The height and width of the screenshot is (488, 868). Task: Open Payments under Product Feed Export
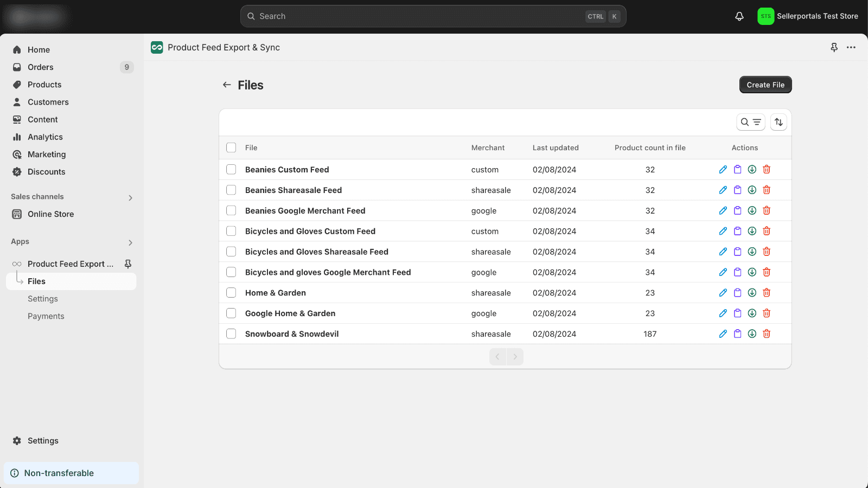coord(46,316)
